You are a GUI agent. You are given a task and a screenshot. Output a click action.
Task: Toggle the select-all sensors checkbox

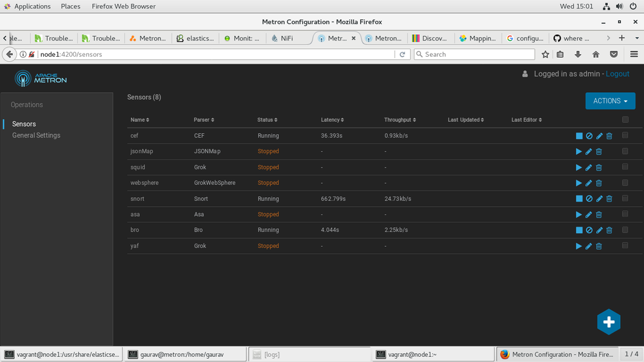pyautogui.click(x=625, y=119)
